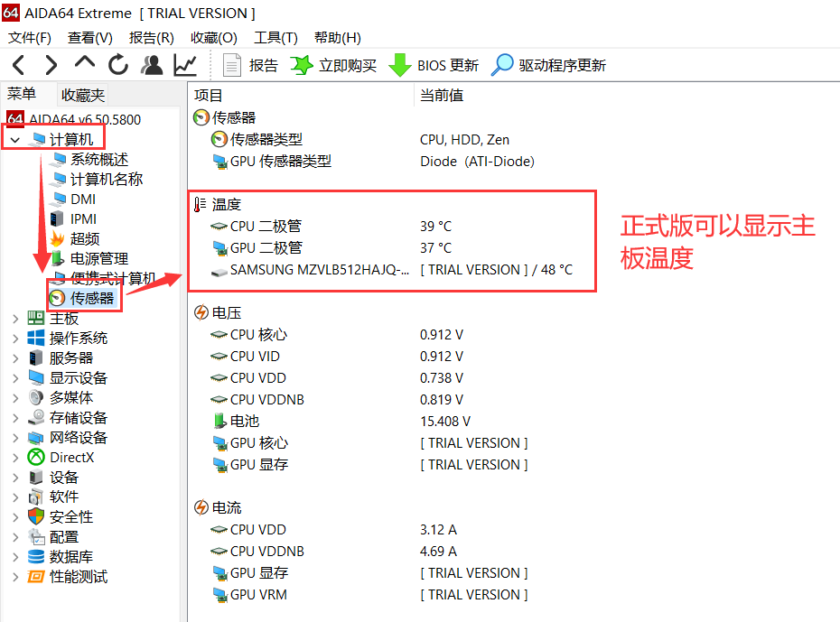Click the user preferences icon on toolbar
This screenshot has width=840, height=622.
point(151,64)
